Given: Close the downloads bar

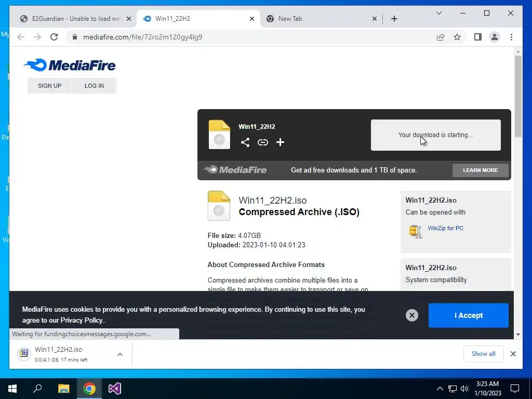Looking at the screenshot, I should point(513,353).
